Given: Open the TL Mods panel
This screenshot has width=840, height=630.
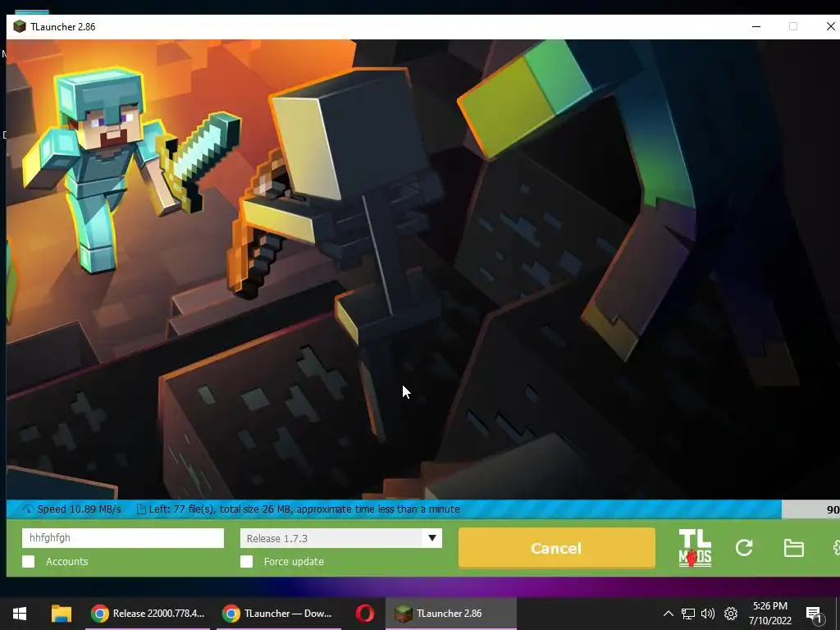Looking at the screenshot, I should (695, 547).
